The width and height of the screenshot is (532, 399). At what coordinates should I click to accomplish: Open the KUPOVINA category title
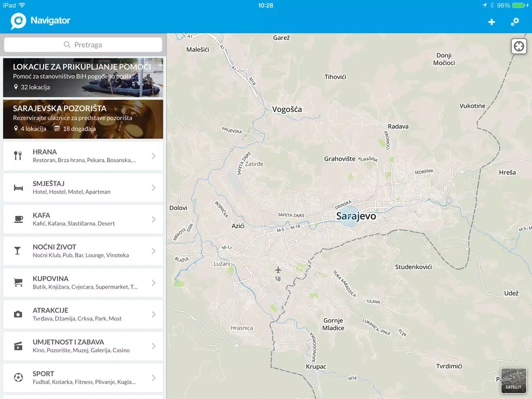tap(51, 279)
